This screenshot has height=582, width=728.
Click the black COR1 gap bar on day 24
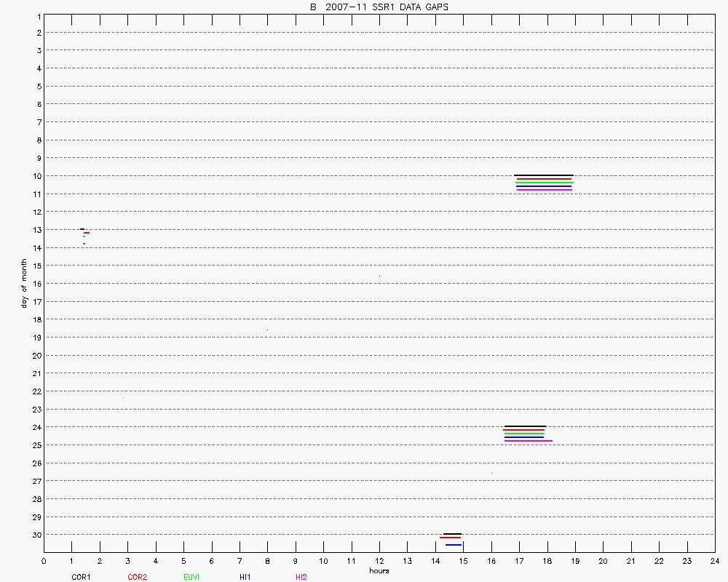(x=525, y=426)
